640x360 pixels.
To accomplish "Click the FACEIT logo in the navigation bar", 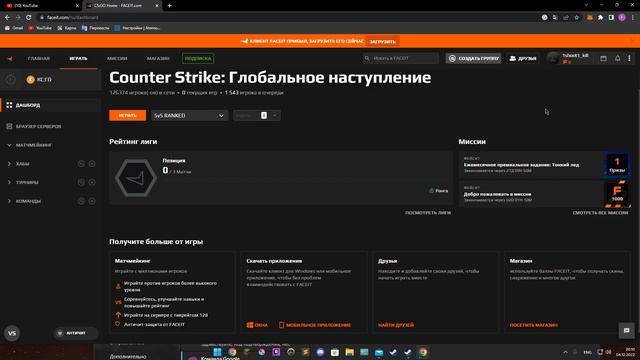I will [x=9, y=59].
